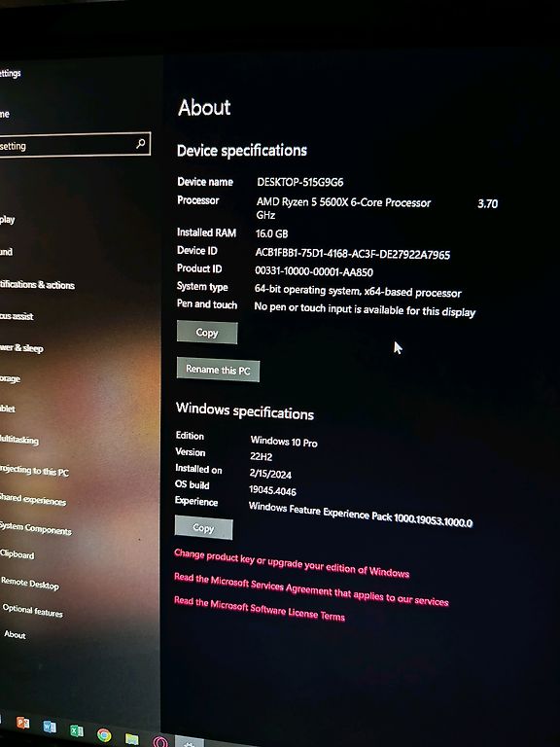This screenshot has height=747, width=560.
Task: Go to Notifications & actions settings
Action: (37, 284)
